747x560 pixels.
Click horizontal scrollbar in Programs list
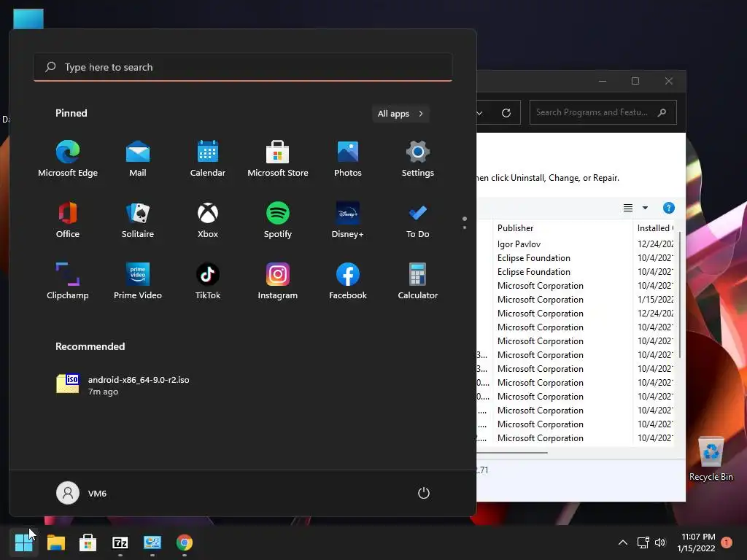coord(511,453)
